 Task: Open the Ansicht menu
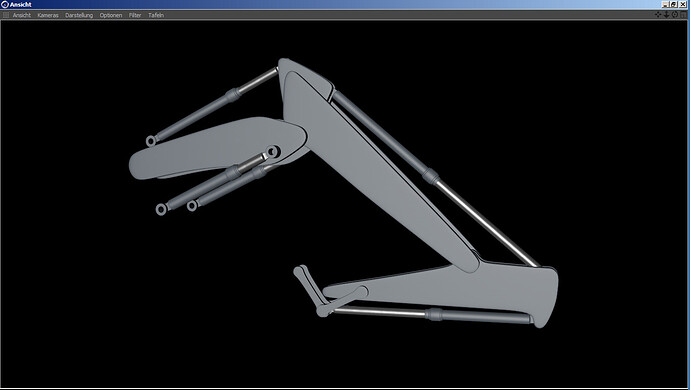pos(22,15)
